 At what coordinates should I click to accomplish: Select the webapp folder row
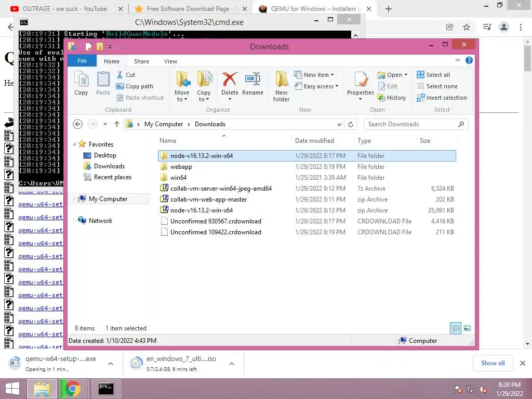(x=307, y=167)
